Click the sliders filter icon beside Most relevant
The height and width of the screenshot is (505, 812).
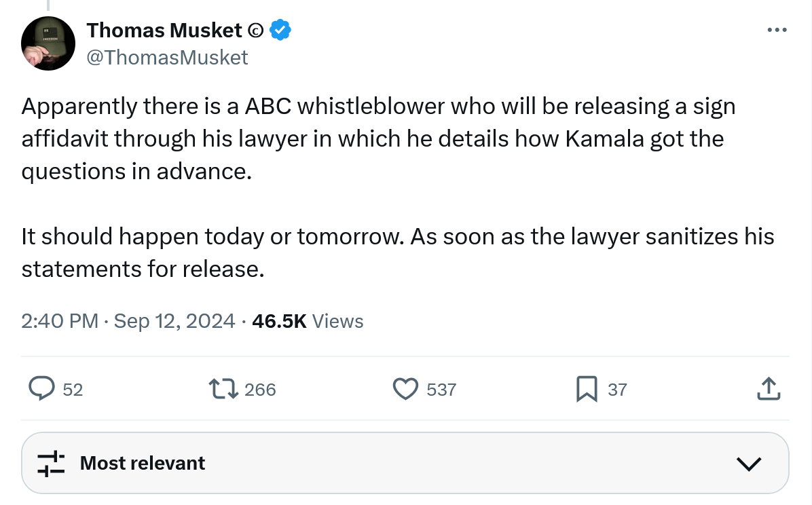pyautogui.click(x=51, y=463)
